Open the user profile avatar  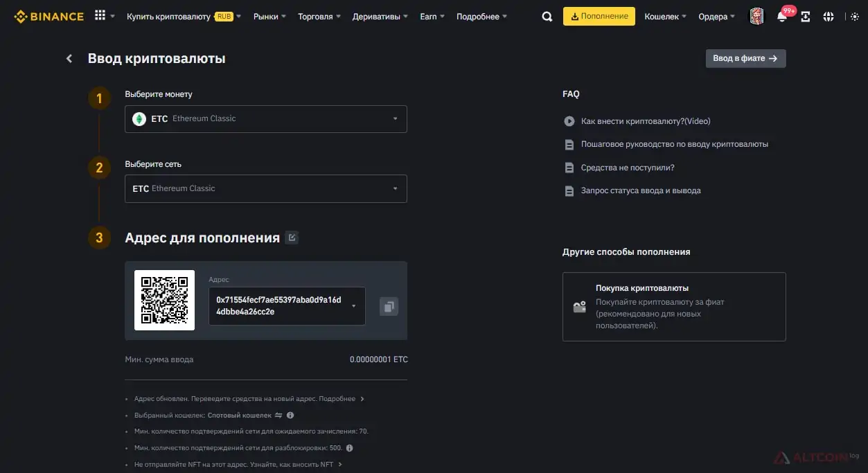coord(757,17)
